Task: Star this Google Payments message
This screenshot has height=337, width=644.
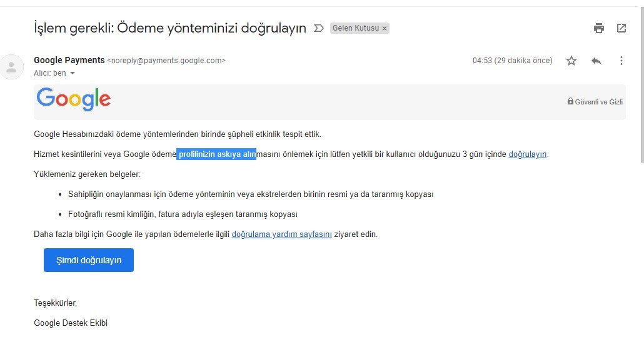Action: pyautogui.click(x=571, y=61)
